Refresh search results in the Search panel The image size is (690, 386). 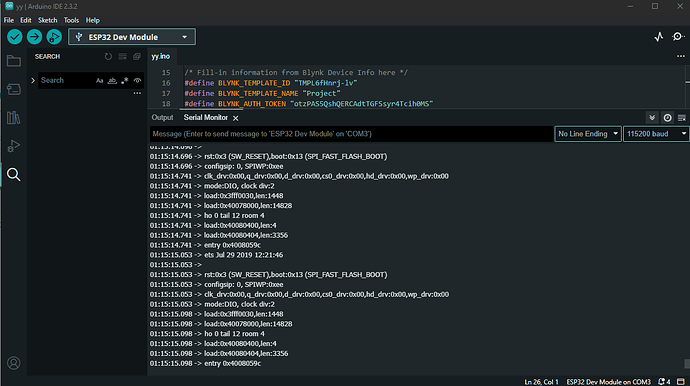tap(108, 56)
